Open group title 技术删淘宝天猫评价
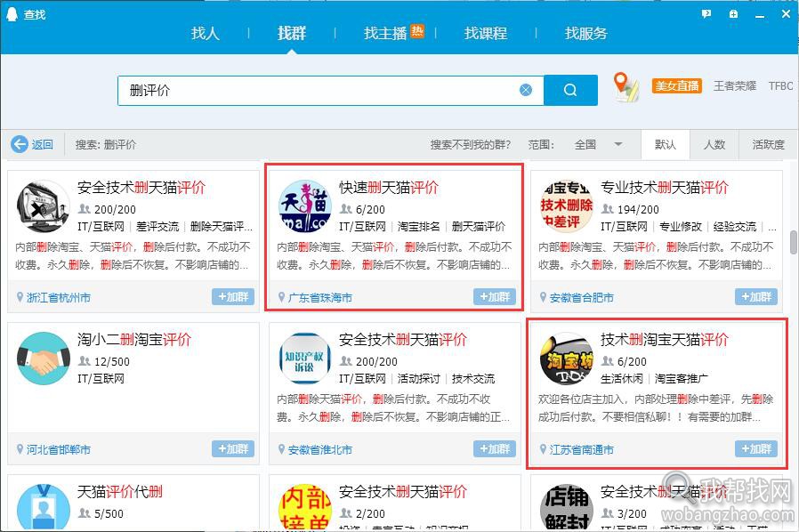Image resolution: width=799 pixels, height=532 pixels. tap(665, 340)
